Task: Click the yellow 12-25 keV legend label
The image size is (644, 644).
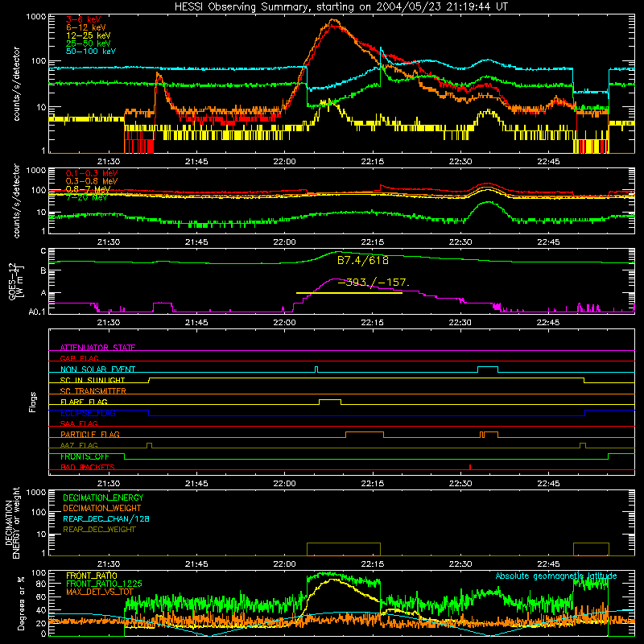Action: (88, 35)
